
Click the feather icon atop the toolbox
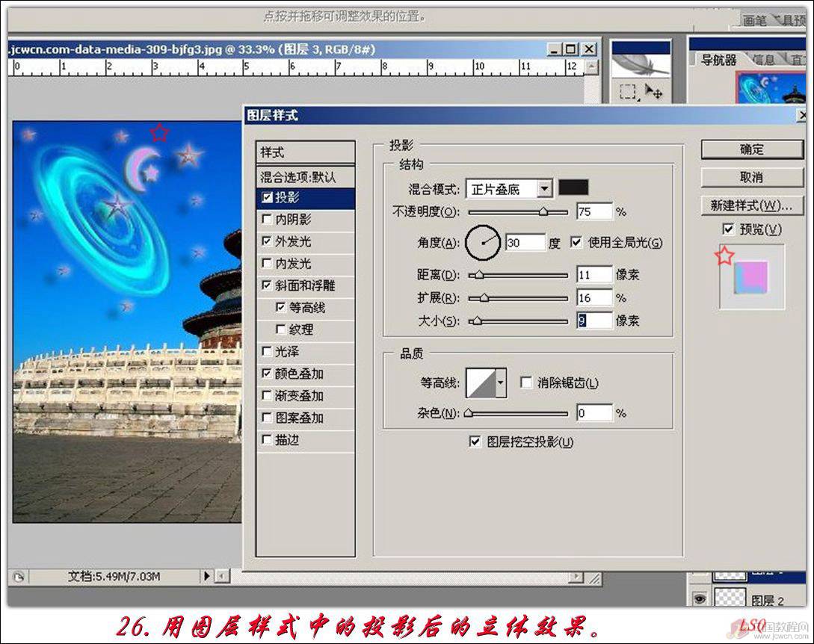(x=641, y=66)
